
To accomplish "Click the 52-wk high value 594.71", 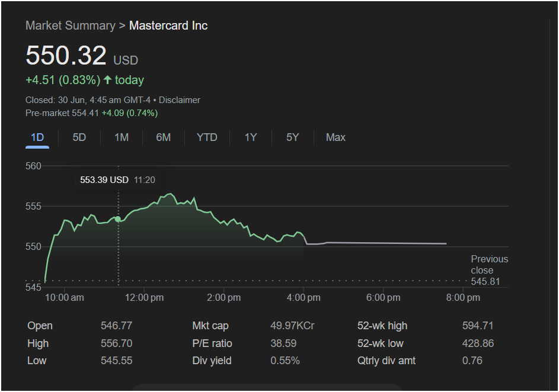I will click(x=478, y=326).
